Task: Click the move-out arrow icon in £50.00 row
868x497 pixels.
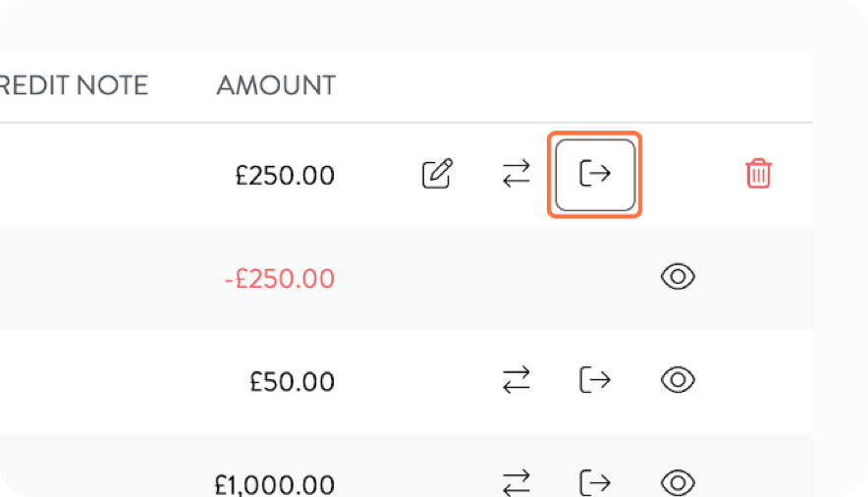Action: pos(594,379)
